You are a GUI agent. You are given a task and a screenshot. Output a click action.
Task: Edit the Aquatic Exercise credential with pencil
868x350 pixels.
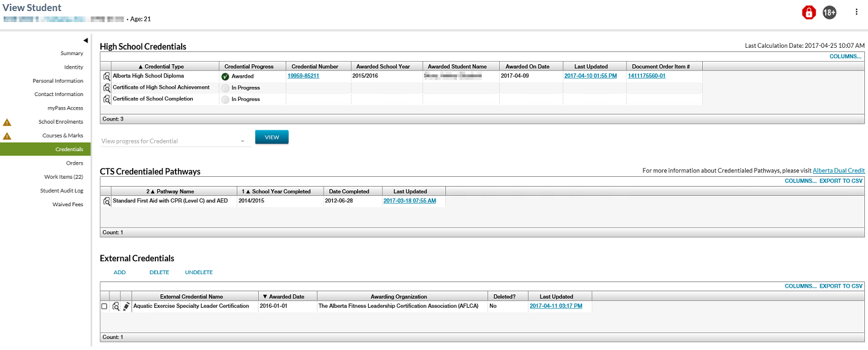[126, 306]
